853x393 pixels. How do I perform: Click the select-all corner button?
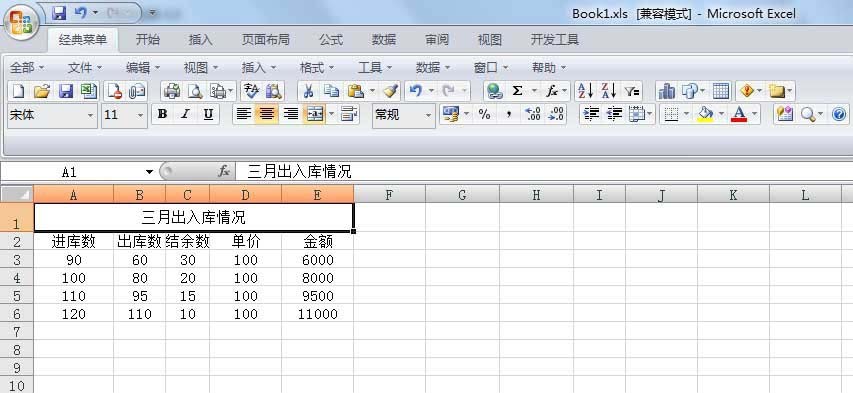pyautogui.click(x=16, y=193)
